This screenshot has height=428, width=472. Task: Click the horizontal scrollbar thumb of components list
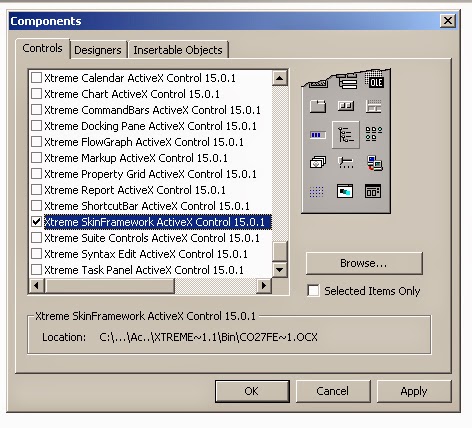[x=110, y=286]
